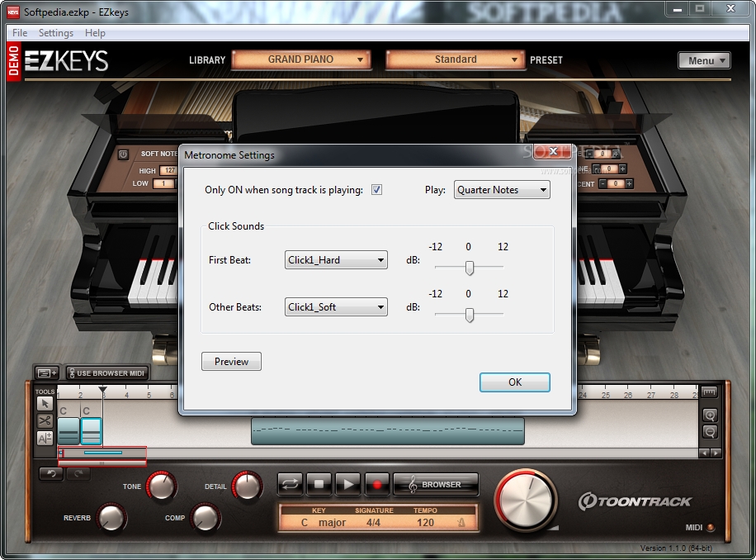Toggle 'Only ON when song track is playing' checkbox
This screenshot has height=560, width=756.
[x=376, y=190]
